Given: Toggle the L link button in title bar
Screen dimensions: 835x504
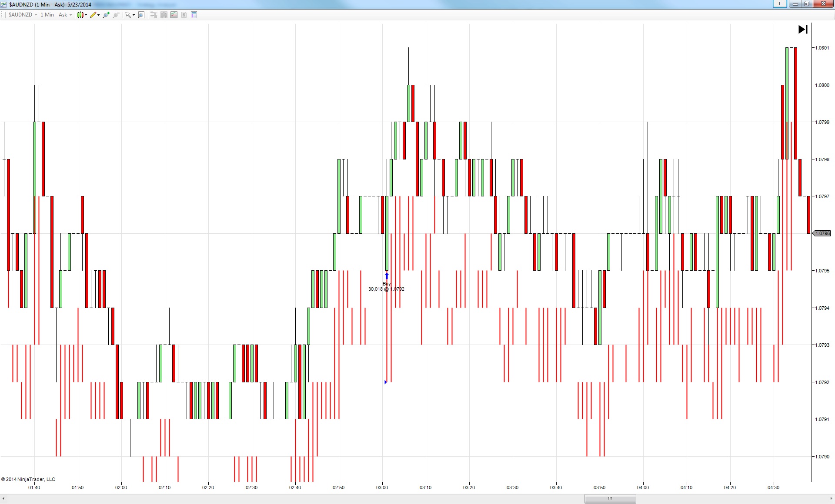Looking at the screenshot, I should 780,4.
